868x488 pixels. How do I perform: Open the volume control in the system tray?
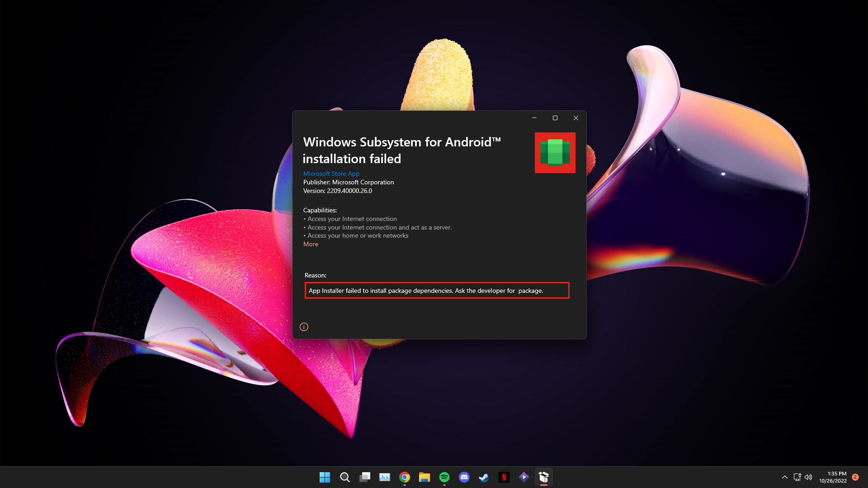808,477
